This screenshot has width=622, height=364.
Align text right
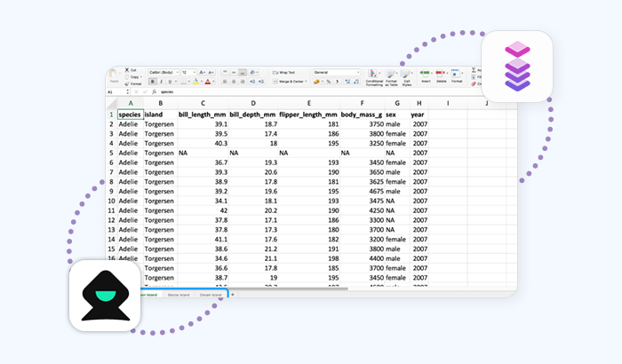click(243, 82)
